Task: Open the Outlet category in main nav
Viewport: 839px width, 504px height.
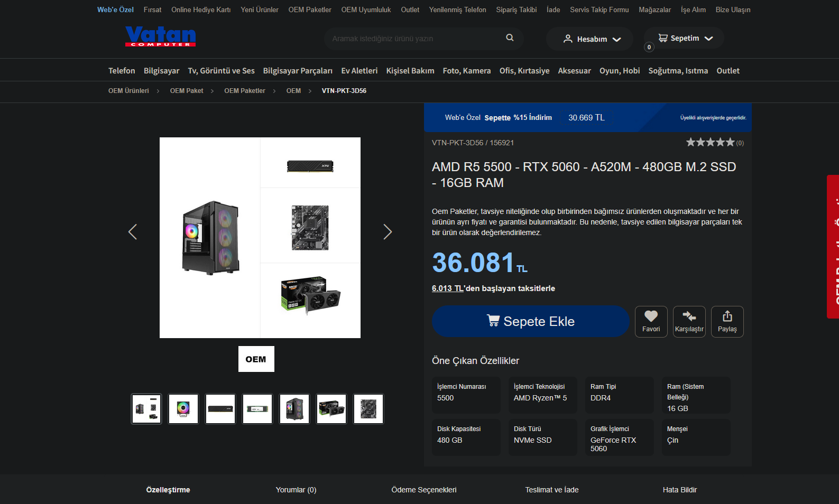Action: click(728, 71)
